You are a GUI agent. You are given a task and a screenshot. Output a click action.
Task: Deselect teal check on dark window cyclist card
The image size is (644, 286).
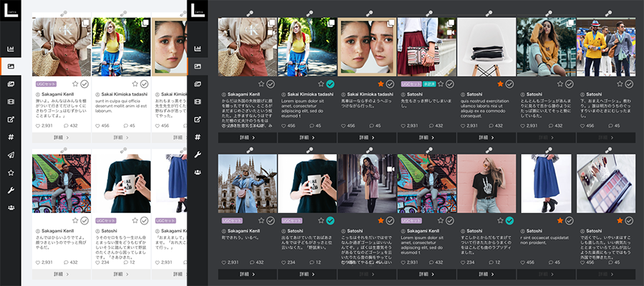(330, 84)
